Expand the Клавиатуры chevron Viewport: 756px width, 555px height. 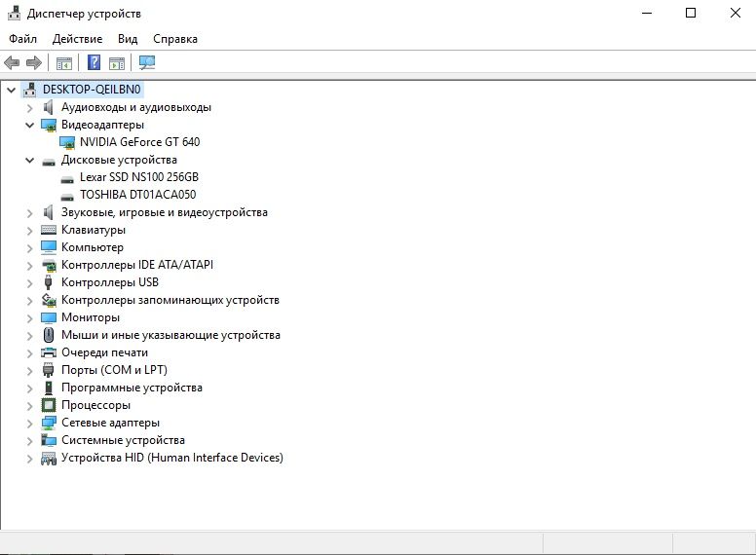(x=30, y=231)
